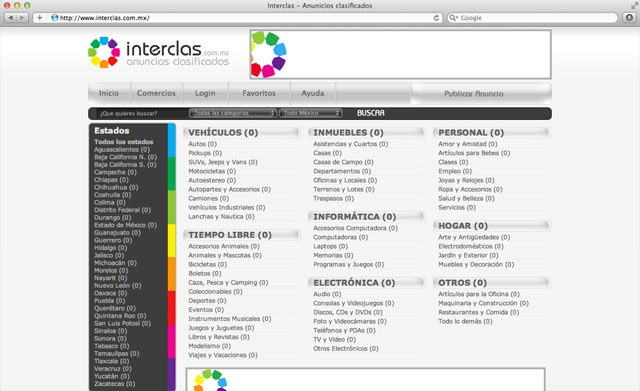This screenshot has height=391, width=640.
Task: Select Yucatán (0) state
Action: 112,376
